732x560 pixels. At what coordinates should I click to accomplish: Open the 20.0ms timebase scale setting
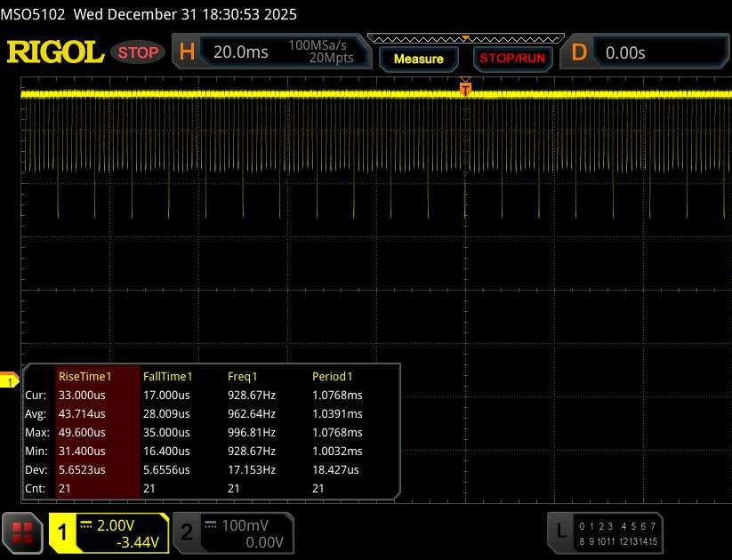point(241,52)
